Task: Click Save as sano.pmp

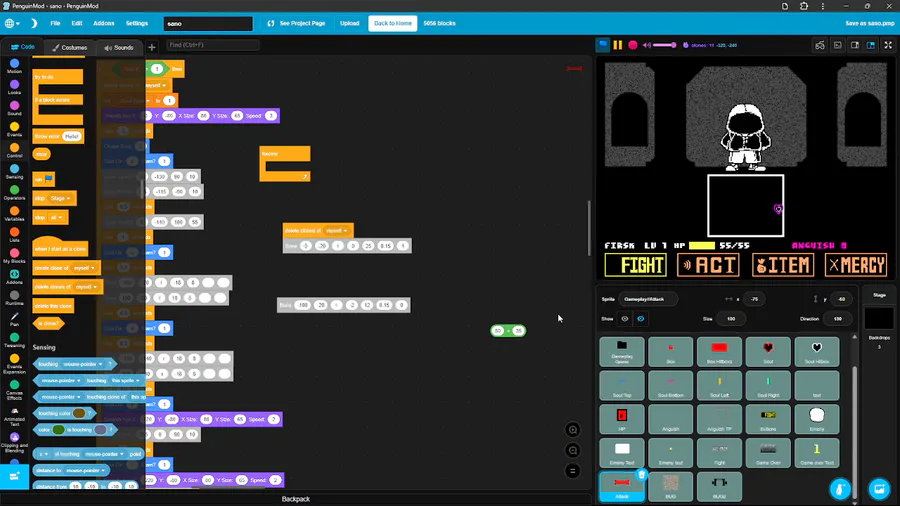Action: [x=870, y=24]
